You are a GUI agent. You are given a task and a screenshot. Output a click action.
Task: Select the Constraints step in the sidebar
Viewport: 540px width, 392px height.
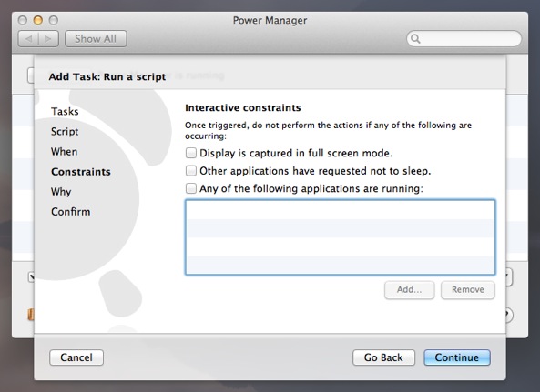click(81, 172)
